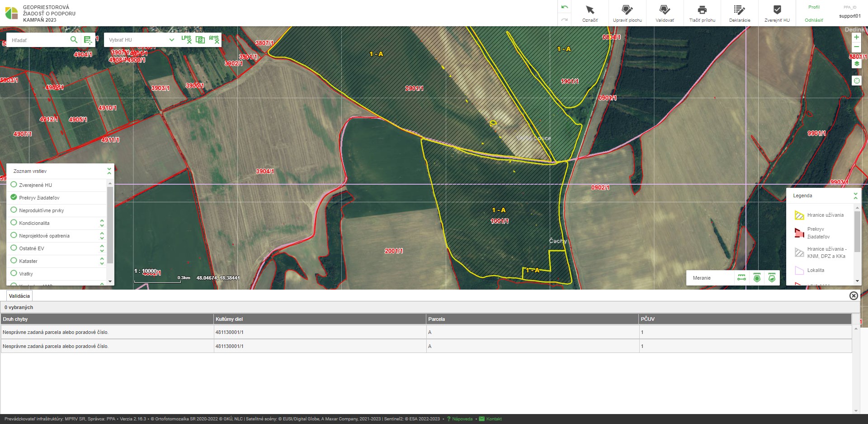This screenshot has width=868, height=424.
Task: Click the Odhlásiť logout link
Action: 814,20
